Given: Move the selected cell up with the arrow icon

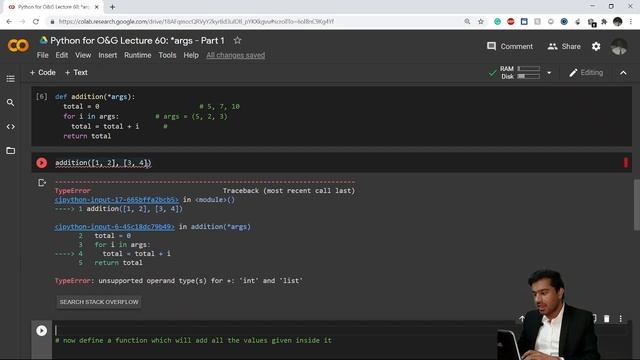Looking at the screenshot, I should coord(522,318).
